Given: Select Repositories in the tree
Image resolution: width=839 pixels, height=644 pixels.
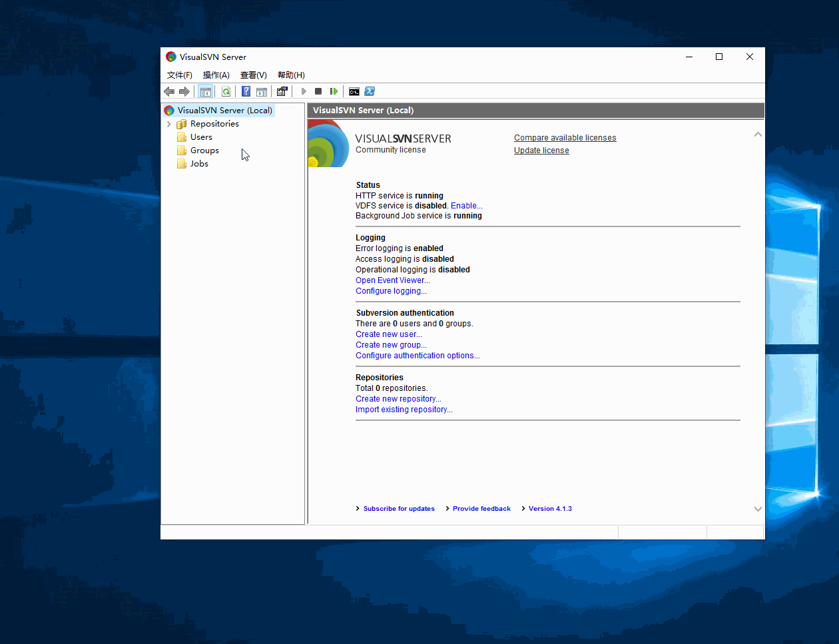Looking at the screenshot, I should click(x=214, y=124).
